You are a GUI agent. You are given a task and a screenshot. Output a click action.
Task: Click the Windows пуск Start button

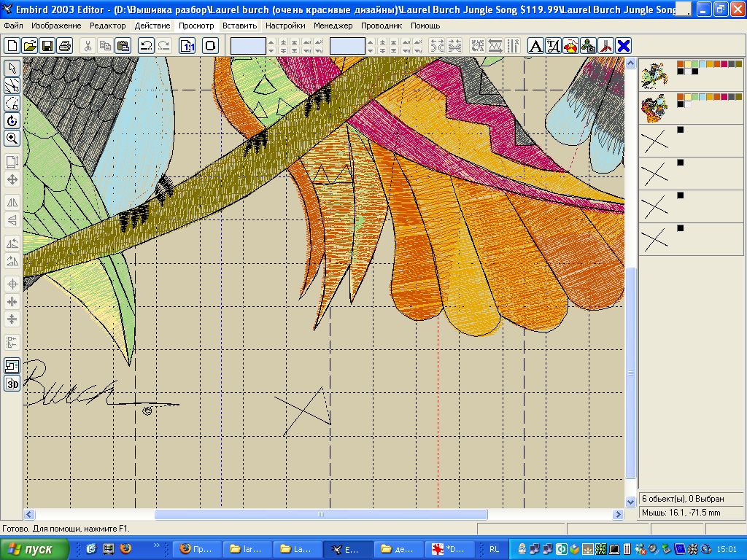[x=35, y=549]
